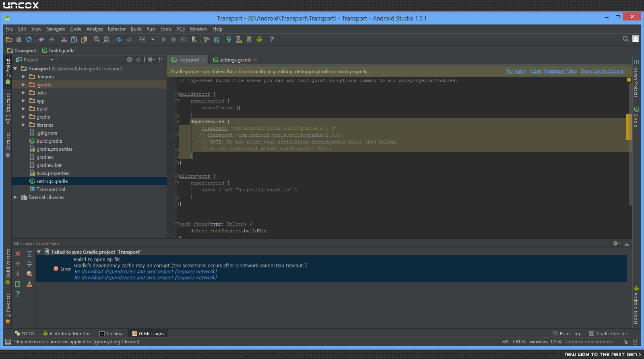Click Export to text file icon
The height and width of the screenshot is (359, 644).
click(x=18, y=284)
